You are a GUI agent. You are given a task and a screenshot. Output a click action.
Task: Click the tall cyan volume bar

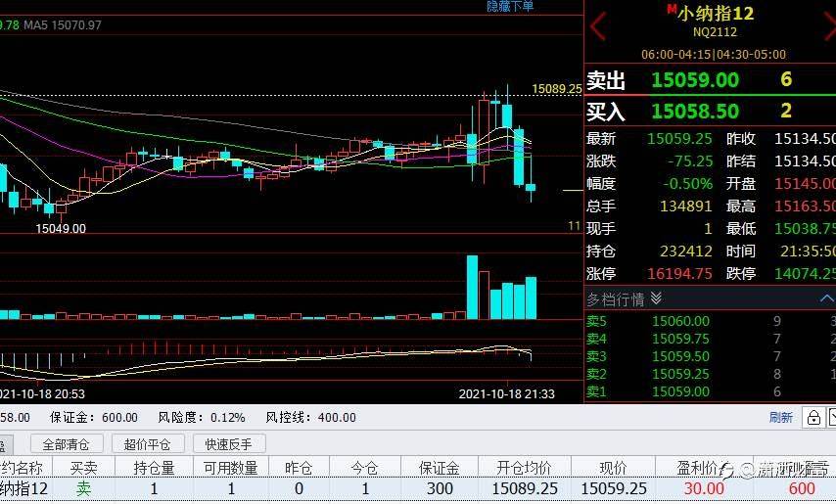pyautogui.click(x=472, y=287)
